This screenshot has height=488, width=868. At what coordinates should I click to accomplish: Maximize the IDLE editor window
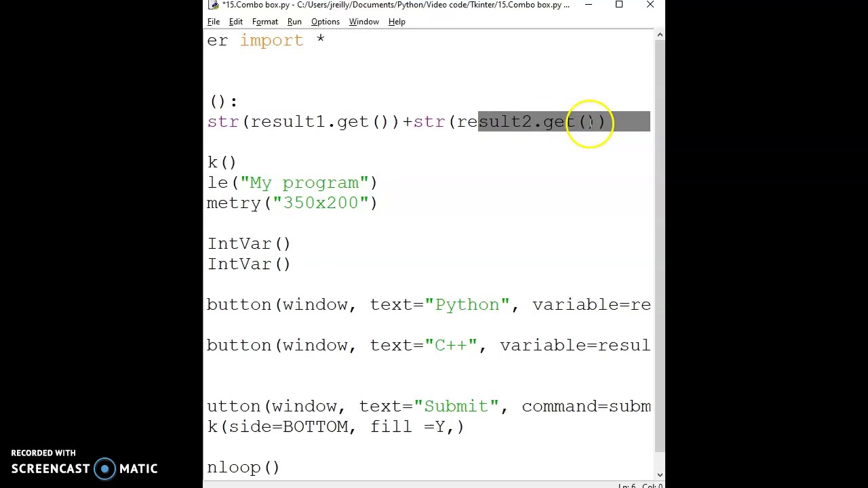tap(619, 5)
